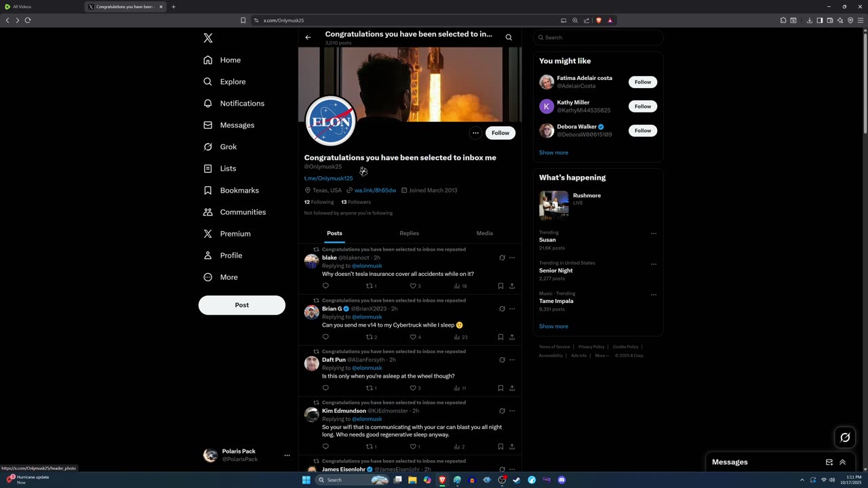Switch to the Media tab
868x488 pixels.
[x=484, y=233]
